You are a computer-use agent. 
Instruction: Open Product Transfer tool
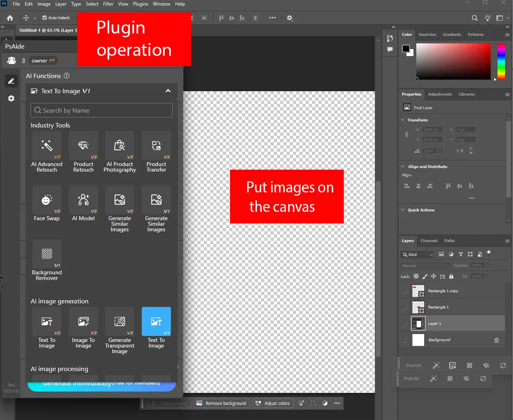(x=156, y=146)
